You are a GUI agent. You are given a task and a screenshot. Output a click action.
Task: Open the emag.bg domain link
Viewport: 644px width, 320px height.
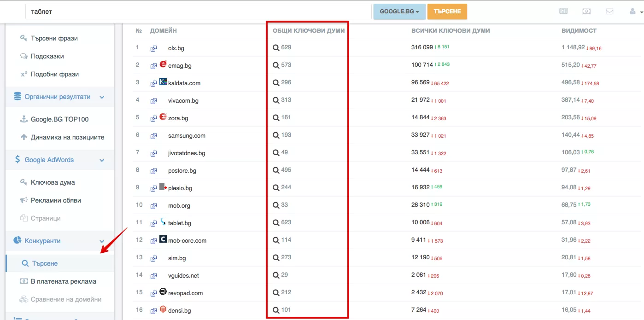pyautogui.click(x=180, y=66)
